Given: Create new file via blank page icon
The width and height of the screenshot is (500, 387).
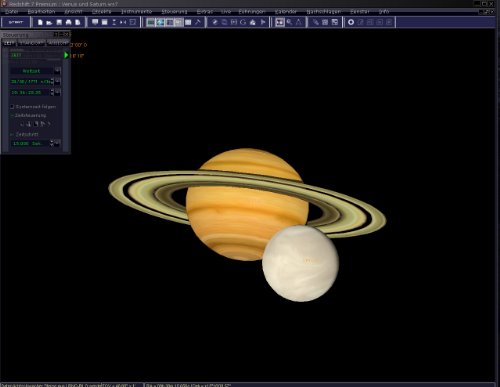Looking at the screenshot, I should (40, 22).
